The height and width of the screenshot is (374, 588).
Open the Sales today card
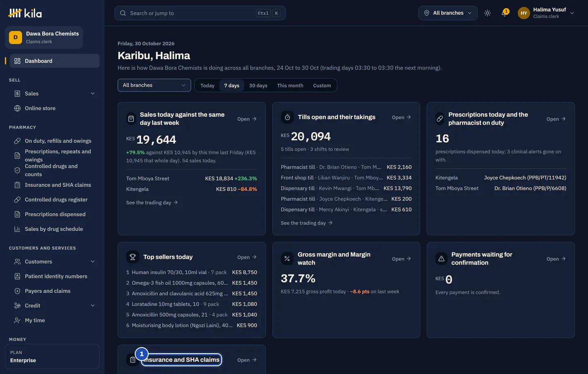[247, 119]
